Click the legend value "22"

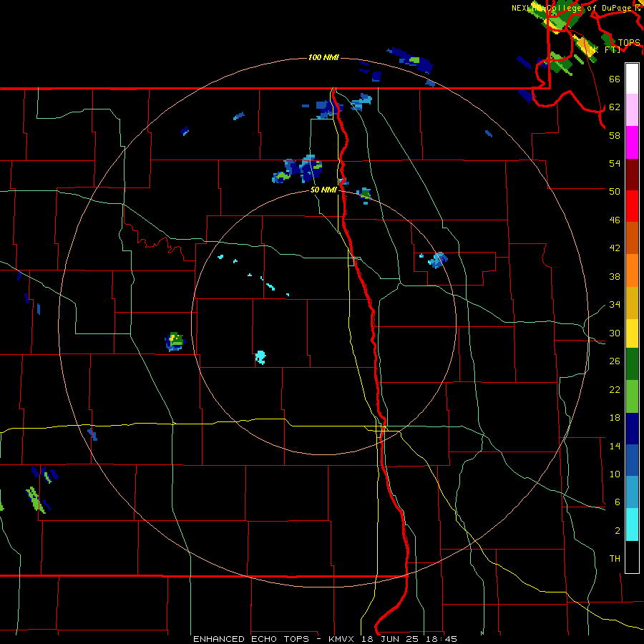click(x=615, y=389)
